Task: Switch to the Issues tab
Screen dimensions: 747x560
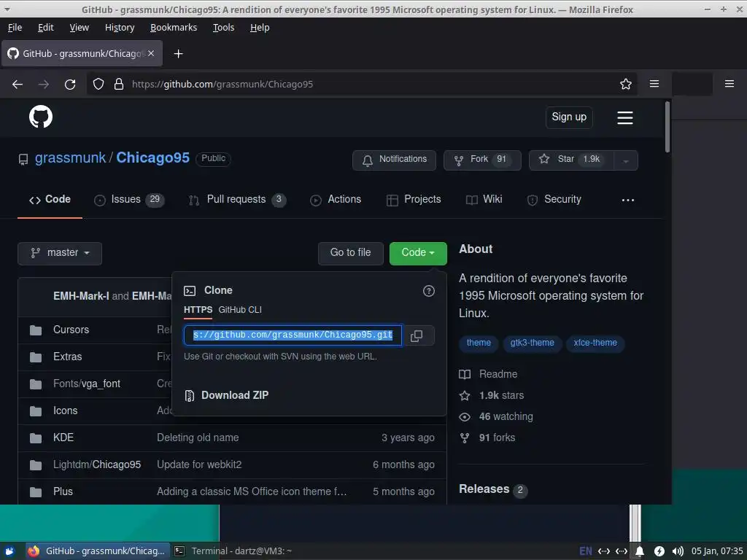Action: pos(129,200)
